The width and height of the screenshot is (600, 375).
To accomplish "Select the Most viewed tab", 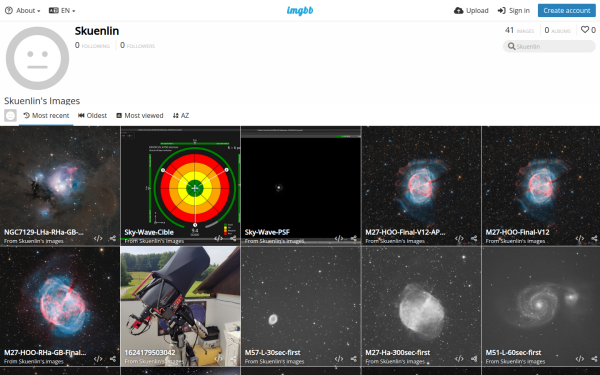I will click(x=140, y=116).
